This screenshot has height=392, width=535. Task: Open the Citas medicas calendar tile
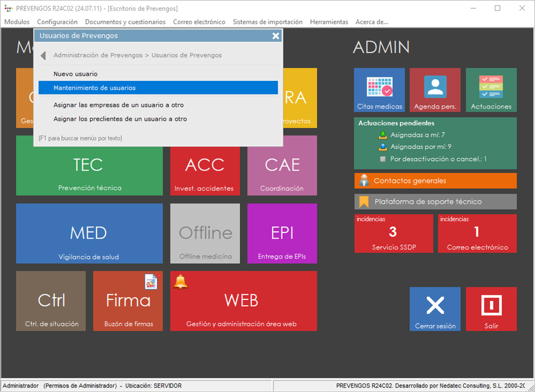[379, 90]
